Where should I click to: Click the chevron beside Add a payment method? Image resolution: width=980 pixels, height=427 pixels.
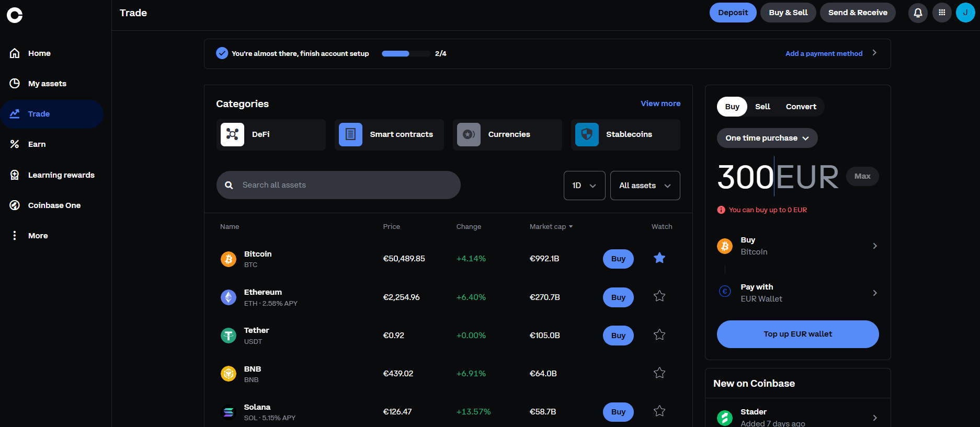pyautogui.click(x=874, y=53)
